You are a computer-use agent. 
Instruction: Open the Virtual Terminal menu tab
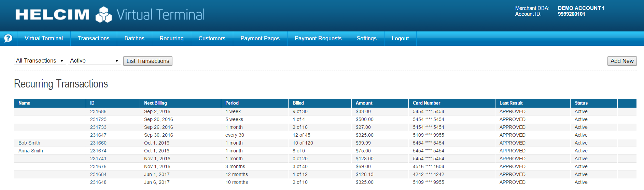(x=44, y=39)
